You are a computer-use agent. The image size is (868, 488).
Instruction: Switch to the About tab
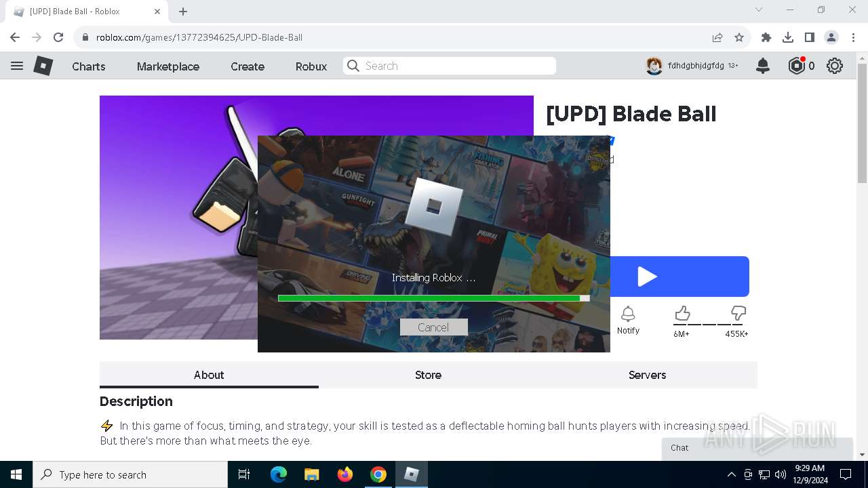pos(209,375)
